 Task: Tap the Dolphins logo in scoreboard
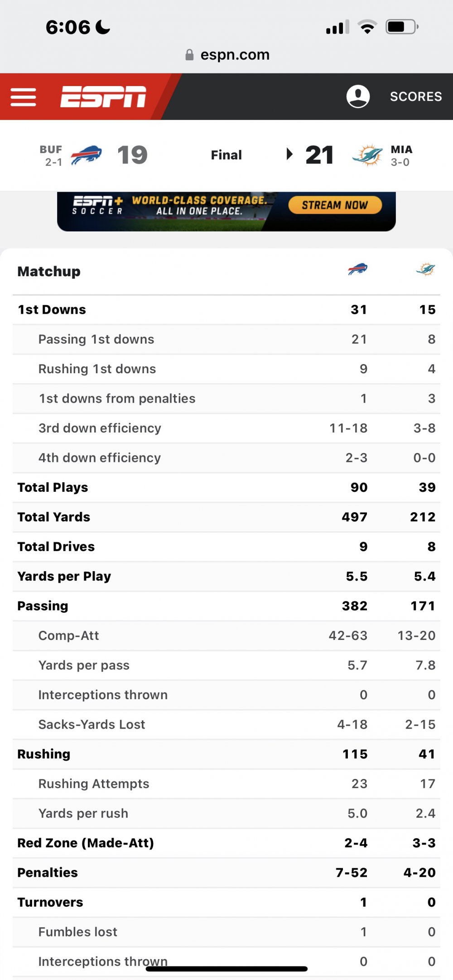[367, 155]
